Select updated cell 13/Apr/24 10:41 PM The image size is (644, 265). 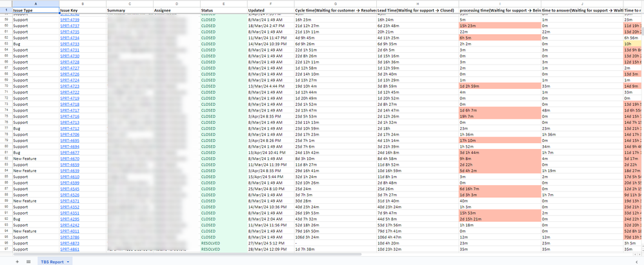point(270,153)
